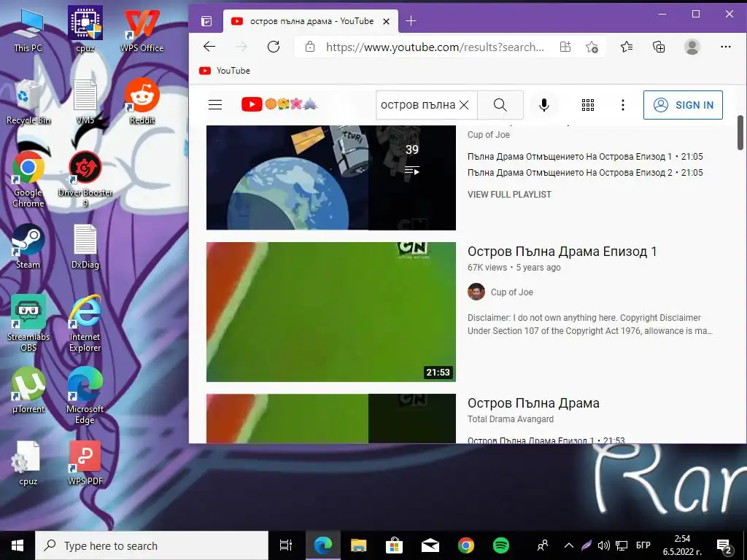Open Cup of Joe channel name under video
The width and height of the screenshot is (747, 560).
(511, 292)
